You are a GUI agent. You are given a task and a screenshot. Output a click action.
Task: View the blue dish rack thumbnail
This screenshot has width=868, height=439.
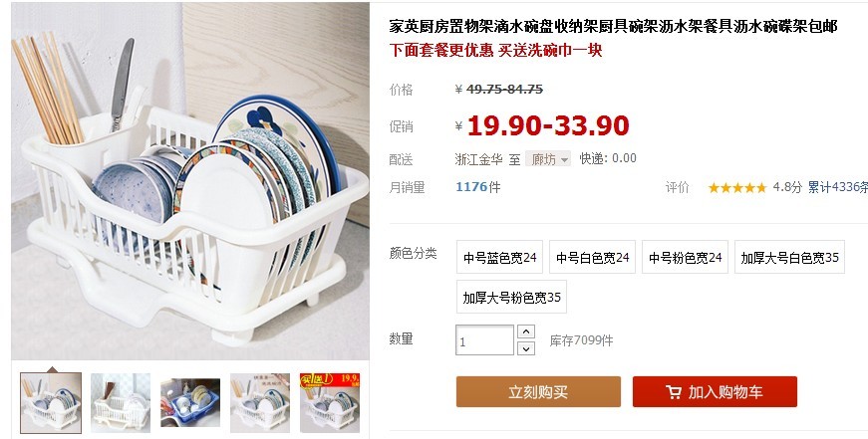tap(190, 402)
